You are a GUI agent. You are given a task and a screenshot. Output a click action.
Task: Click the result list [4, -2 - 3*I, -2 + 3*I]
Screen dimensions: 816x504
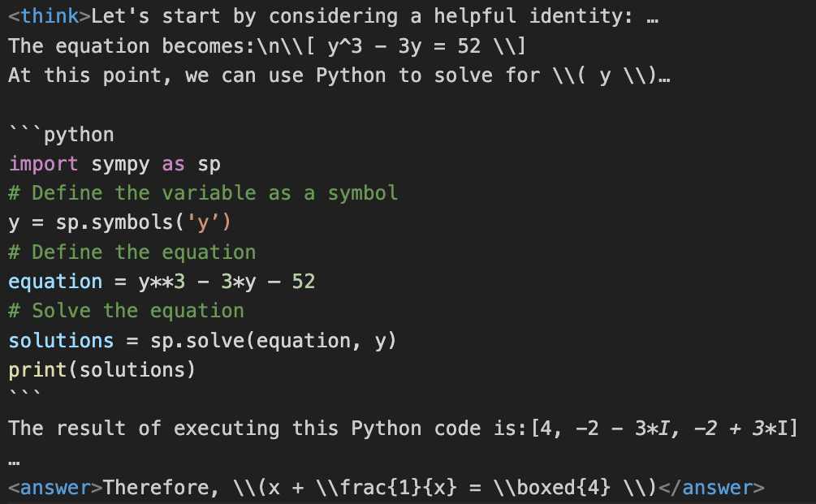click(x=664, y=429)
